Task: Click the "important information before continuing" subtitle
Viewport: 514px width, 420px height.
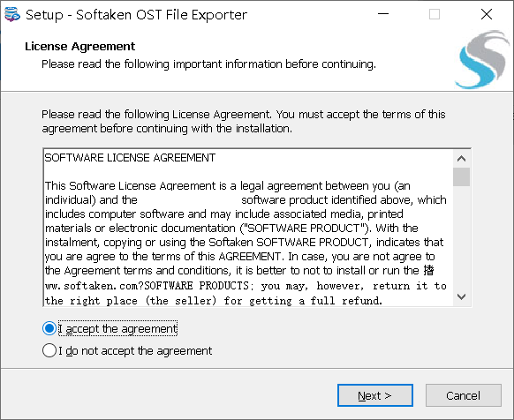Action: 275,64
